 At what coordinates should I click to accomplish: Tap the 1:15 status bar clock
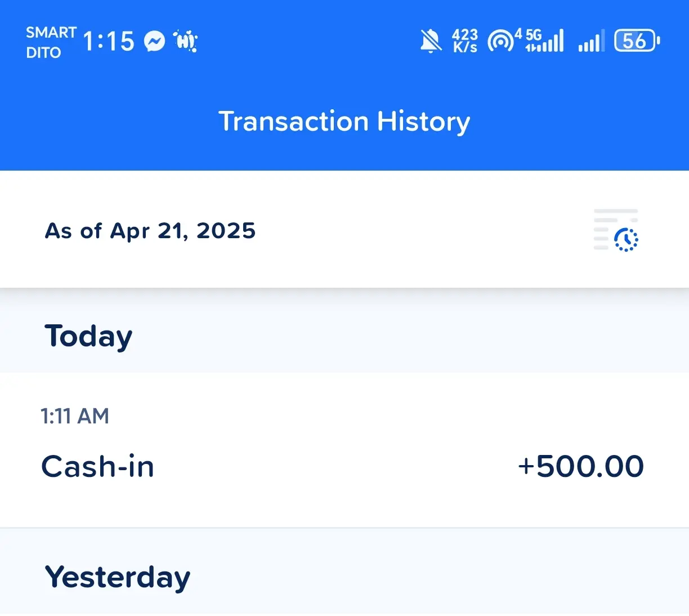109,41
